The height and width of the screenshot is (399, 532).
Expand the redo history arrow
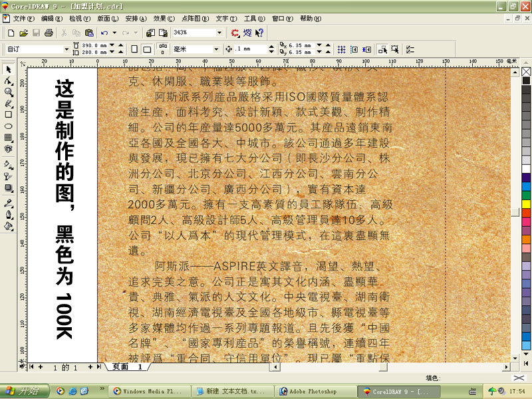[136, 33]
